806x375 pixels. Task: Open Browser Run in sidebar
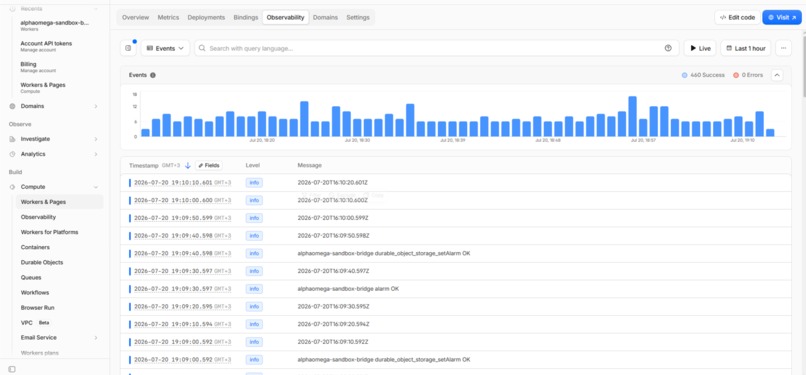[x=37, y=308]
